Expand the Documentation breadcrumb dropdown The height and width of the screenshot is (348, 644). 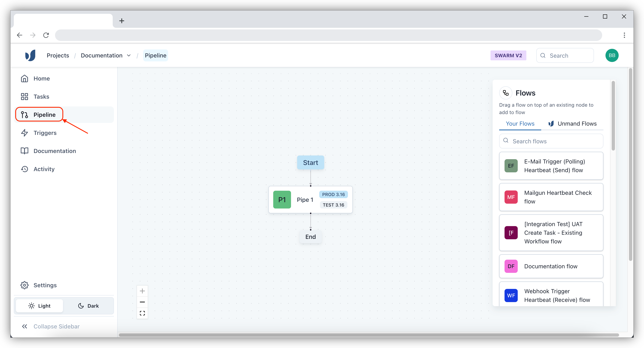click(129, 55)
